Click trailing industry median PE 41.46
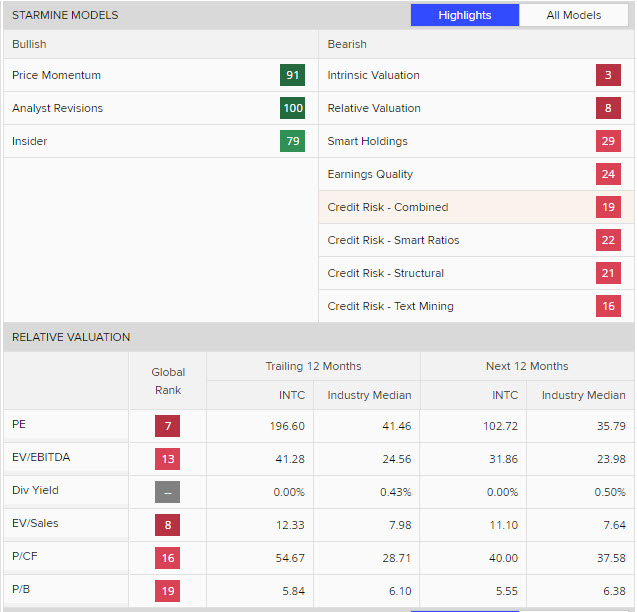 click(x=396, y=426)
